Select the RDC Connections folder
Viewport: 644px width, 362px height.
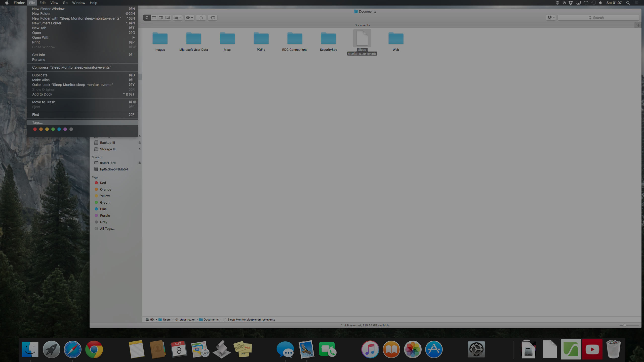295,42
